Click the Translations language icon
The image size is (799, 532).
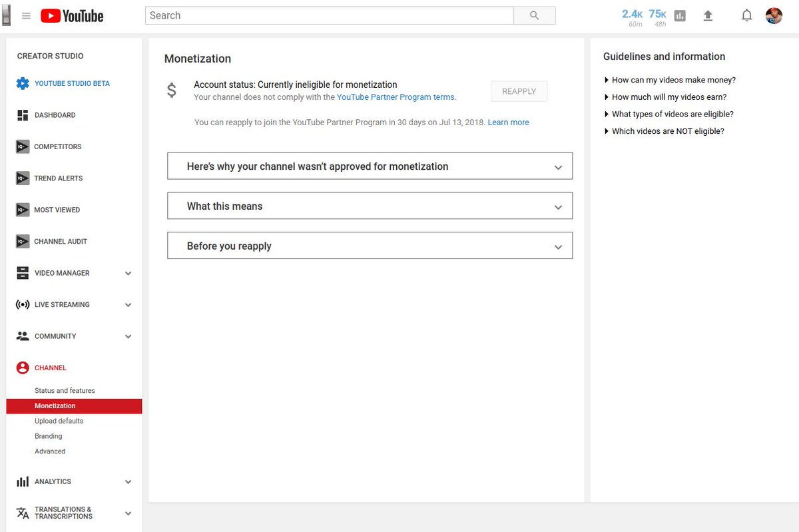pyautogui.click(x=23, y=513)
